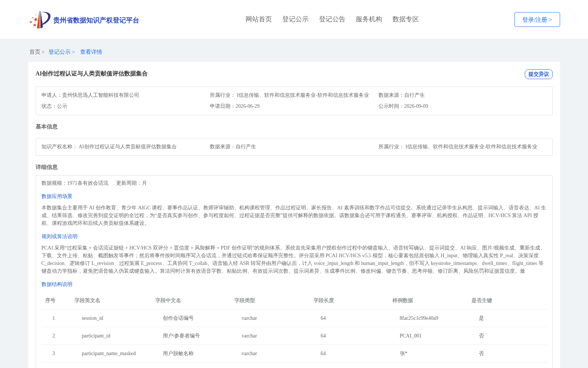The width and height of the screenshot is (588, 368).
Task: Click 更新周期：月 text
Action: pos(132,183)
